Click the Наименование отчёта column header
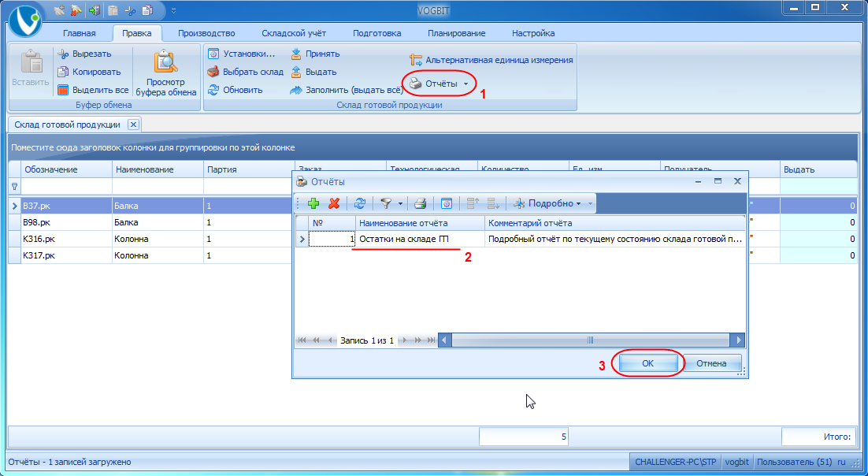Screen dimensions: 868x476 [x=420, y=223]
